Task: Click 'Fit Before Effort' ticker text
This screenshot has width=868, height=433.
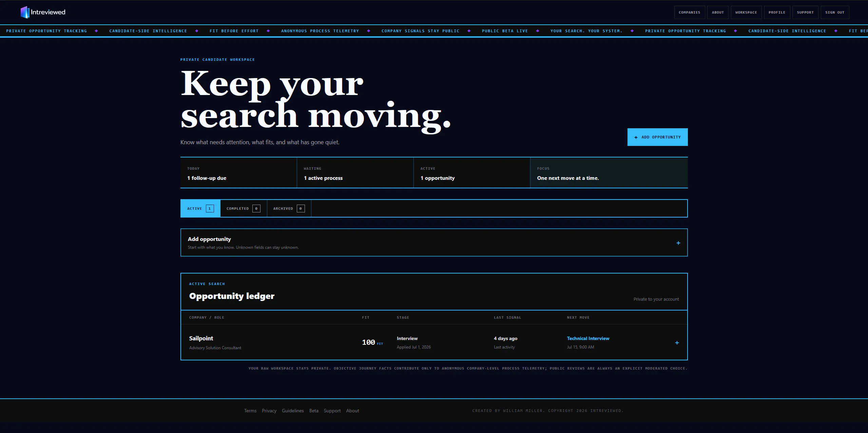Action: pos(234,31)
